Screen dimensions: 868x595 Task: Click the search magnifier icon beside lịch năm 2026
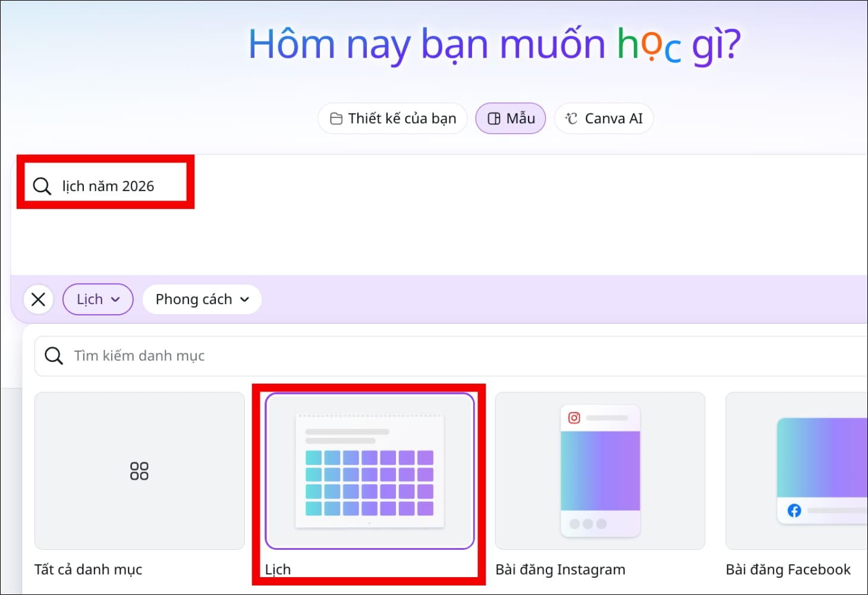[42, 186]
